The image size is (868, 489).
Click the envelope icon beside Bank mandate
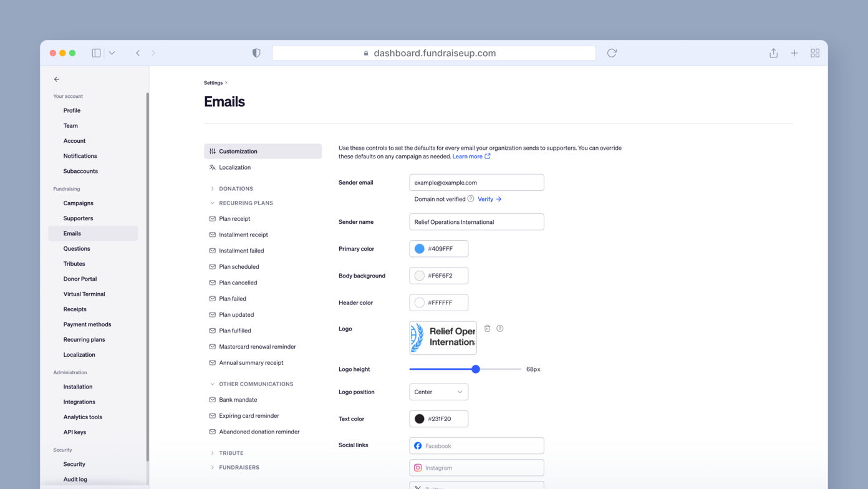pyautogui.click(x=213, y=399)
